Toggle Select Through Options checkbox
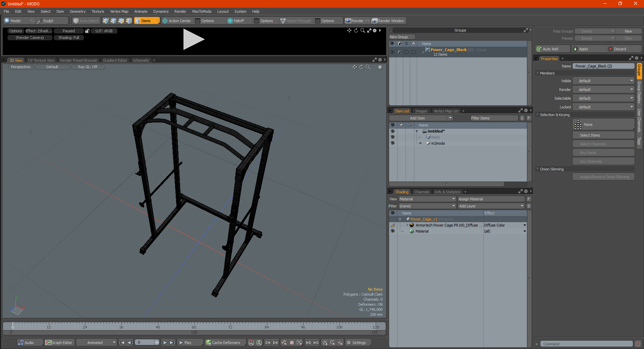This screenshot has width=644, height=349. click(x=318, y=21)
